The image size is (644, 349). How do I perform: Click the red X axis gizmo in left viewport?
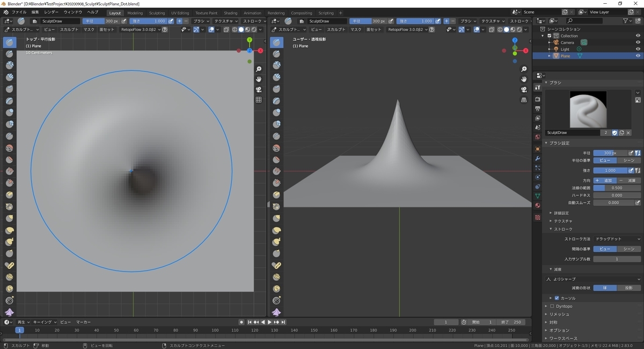[x=260, y=50]
